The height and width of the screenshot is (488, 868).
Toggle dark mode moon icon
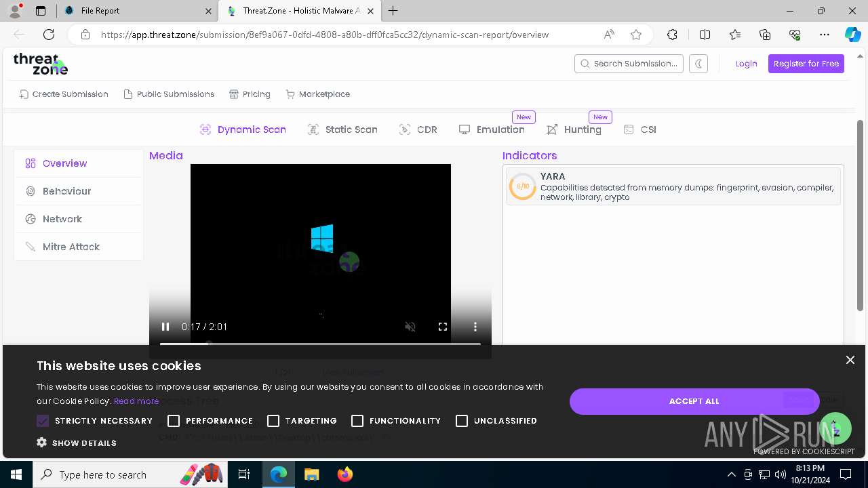(x=698, y=64)
